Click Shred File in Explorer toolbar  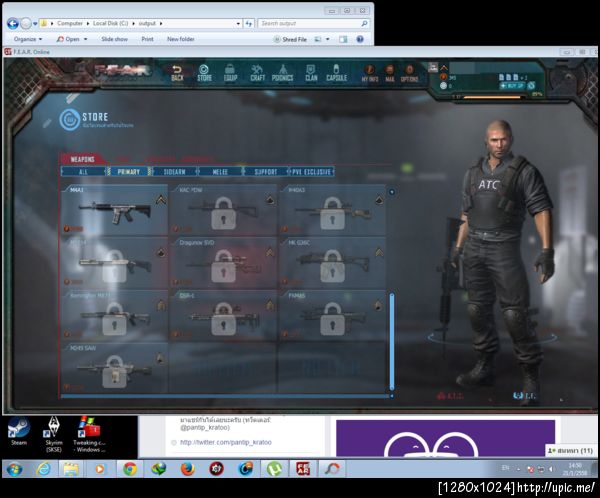(x=290, y=39)
